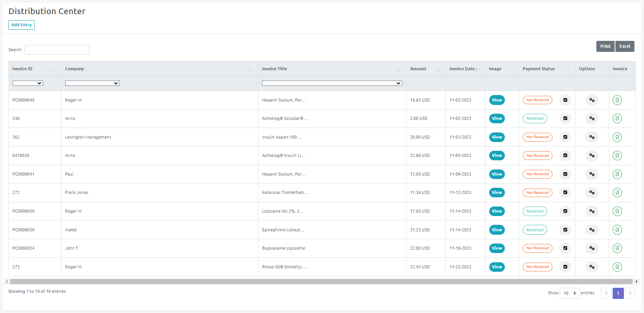Open invoice document for Lexington Management
Screen dimensions: 644x313
pyautogui.click(x=617, y=137)
